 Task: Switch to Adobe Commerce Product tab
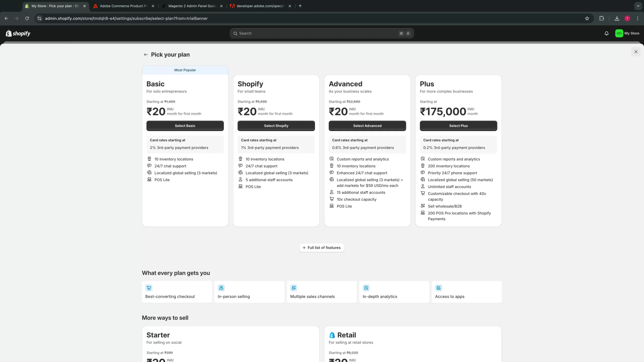[124, 6]
